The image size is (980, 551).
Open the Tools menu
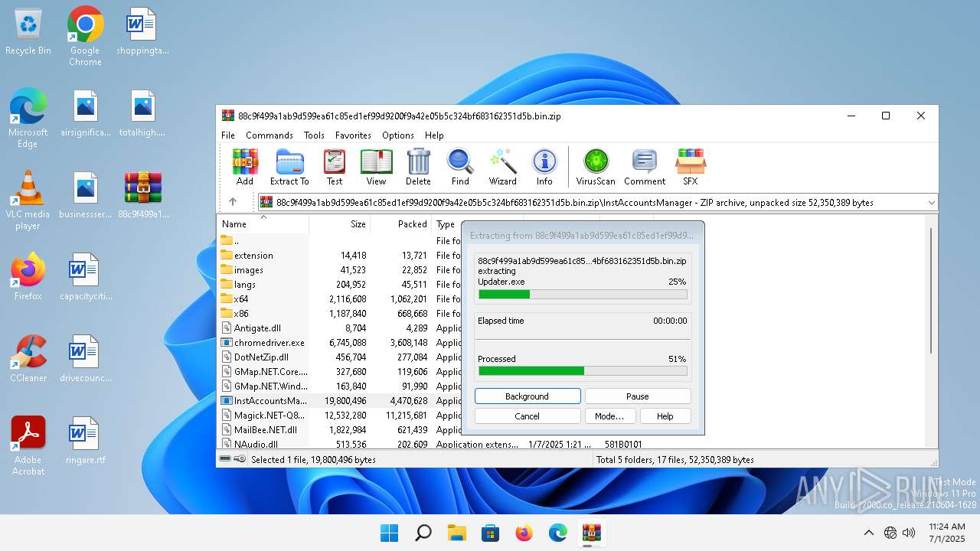coord(314,135)
